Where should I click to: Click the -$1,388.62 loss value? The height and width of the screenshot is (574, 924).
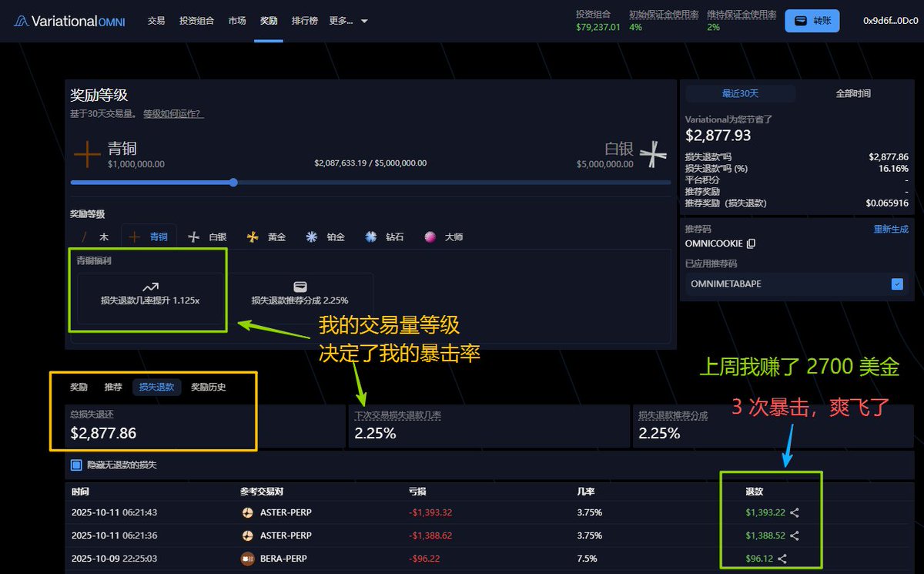(x=430, y=535)
